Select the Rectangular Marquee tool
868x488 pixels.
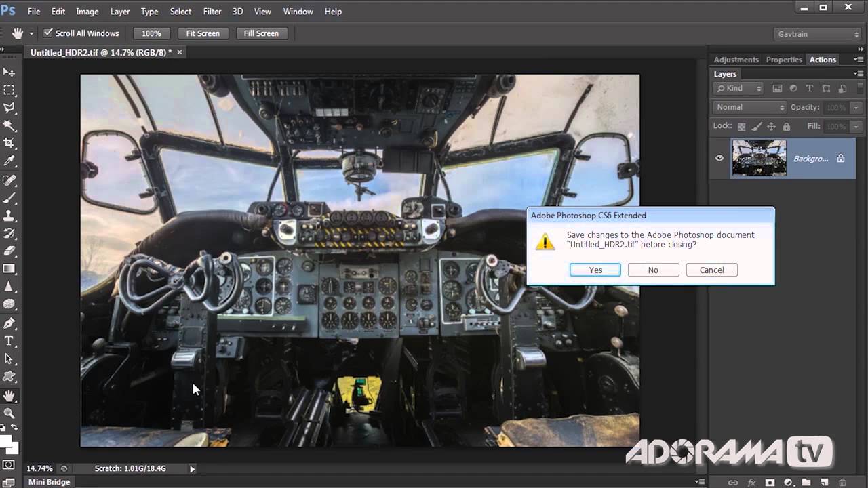[x=9, y=90]
